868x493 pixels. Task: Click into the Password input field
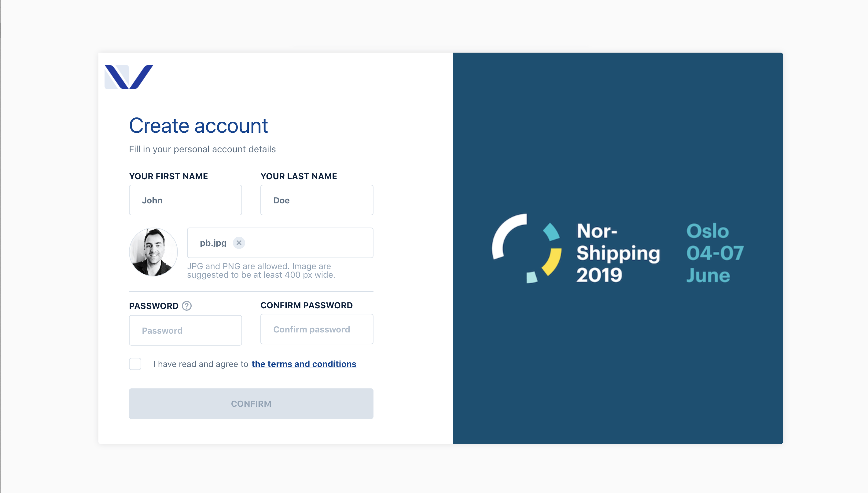(186, 331)
